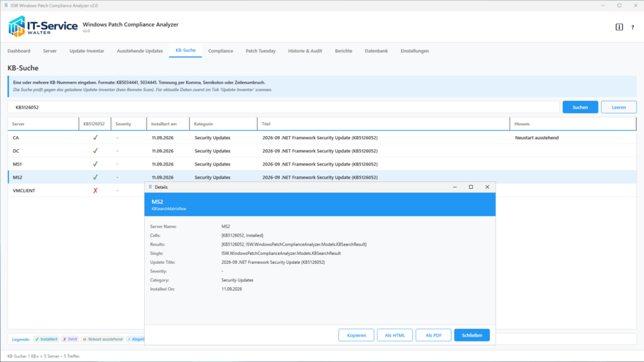Open the Dashboard tab
The image size is (644, 362).
pos(19,50)
